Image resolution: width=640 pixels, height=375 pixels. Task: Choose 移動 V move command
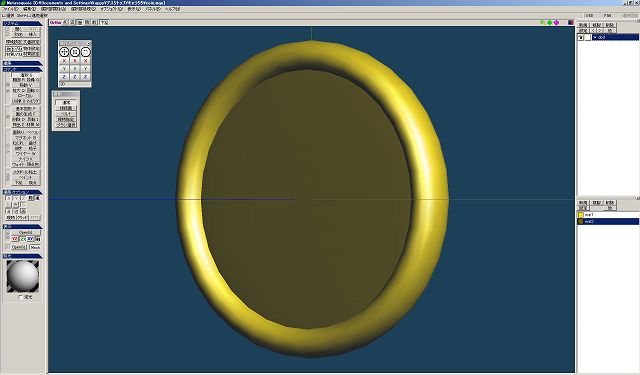point(26,85)
